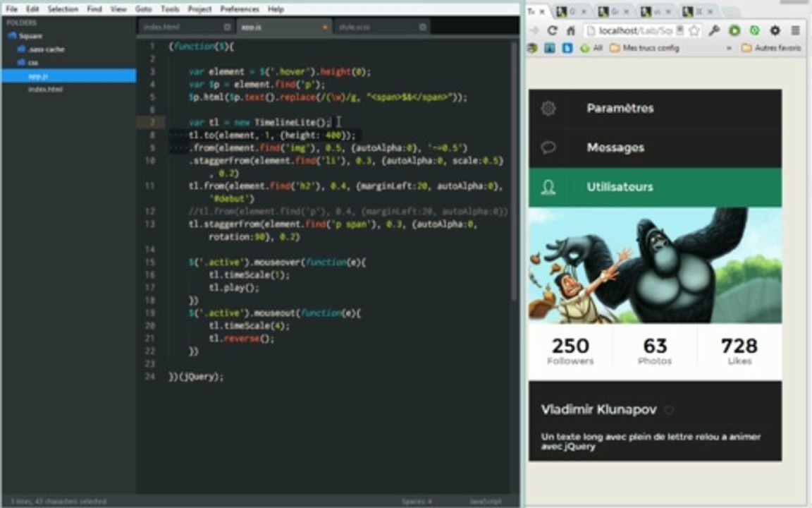812x508 pixels.
Task: Click the unsaved dot on app.js tab
Action: click(x=325, y=27)
